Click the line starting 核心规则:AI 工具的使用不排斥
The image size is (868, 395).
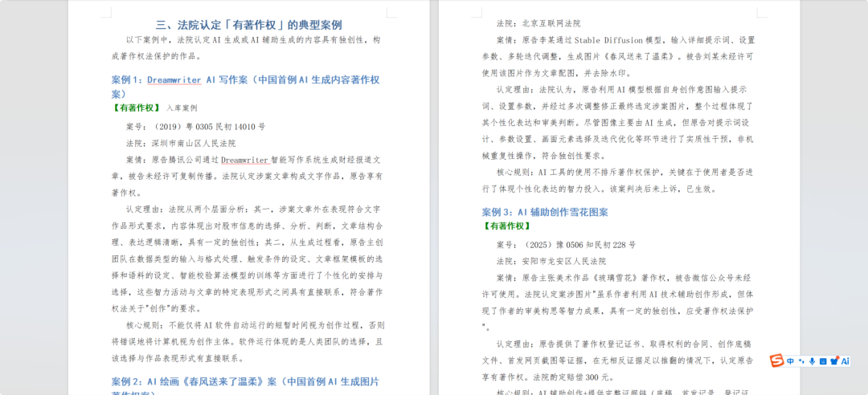coord(625,172)
